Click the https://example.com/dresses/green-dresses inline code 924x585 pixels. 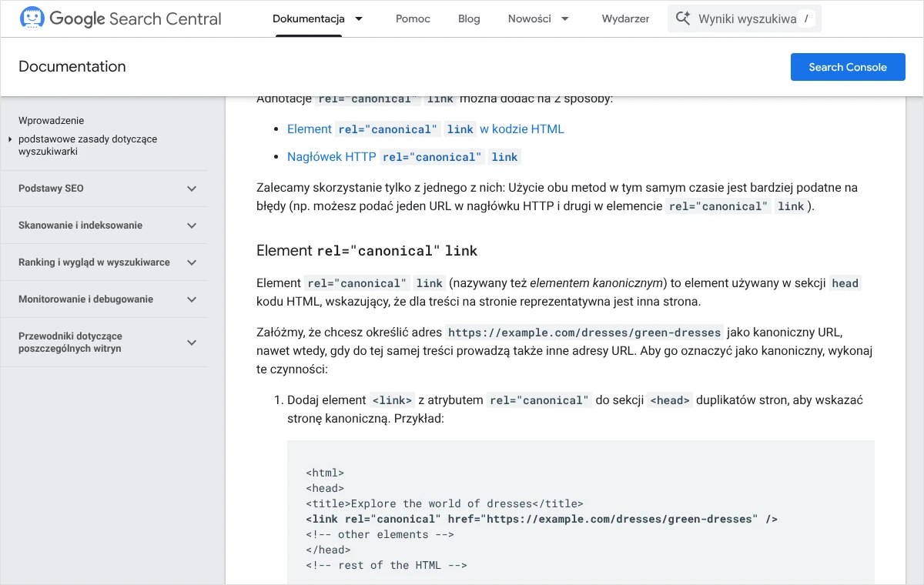[585, 333]
